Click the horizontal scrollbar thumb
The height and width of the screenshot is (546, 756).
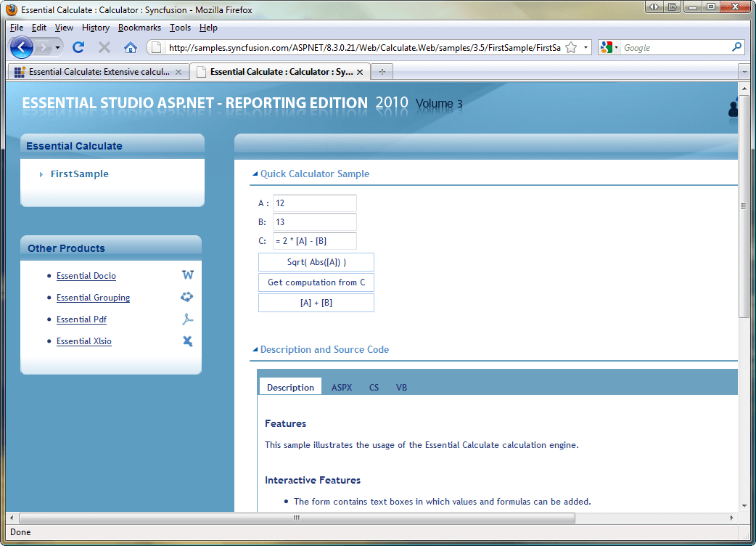[297, 518]
